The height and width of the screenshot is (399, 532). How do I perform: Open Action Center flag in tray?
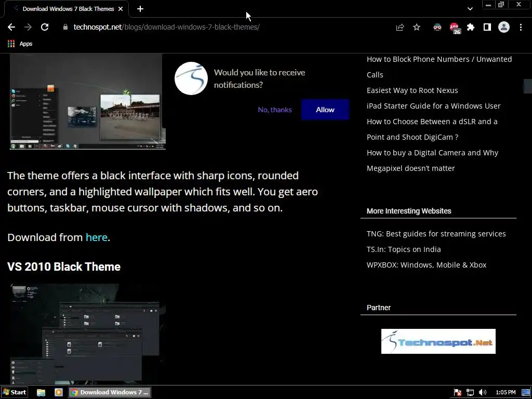point(457,393)
